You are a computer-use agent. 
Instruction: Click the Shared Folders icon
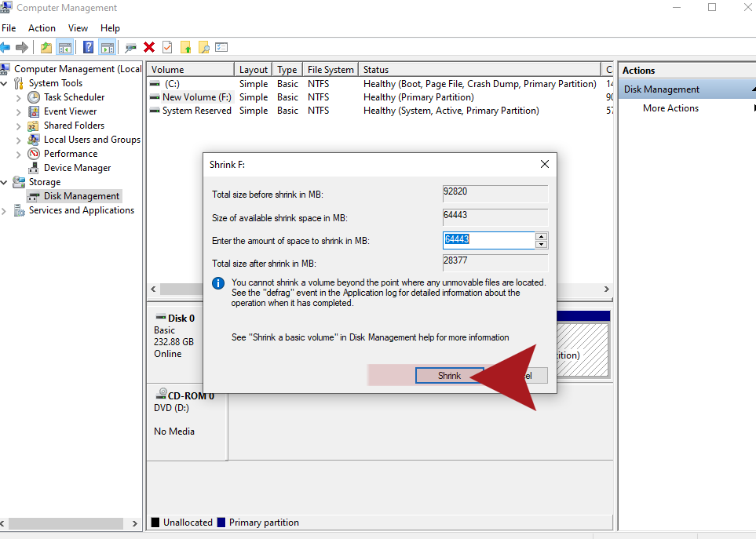[x=34, y=126]
